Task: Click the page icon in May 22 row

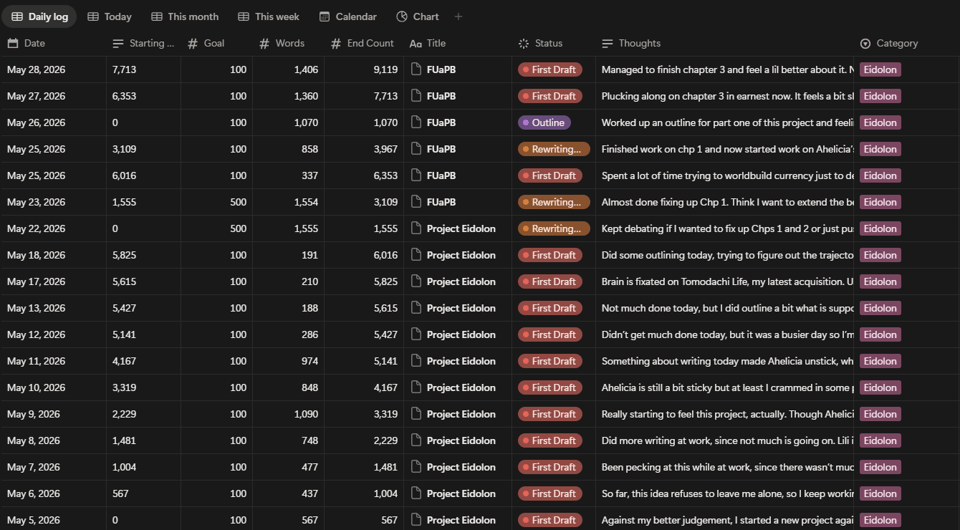Action: (x=416, y=228)
